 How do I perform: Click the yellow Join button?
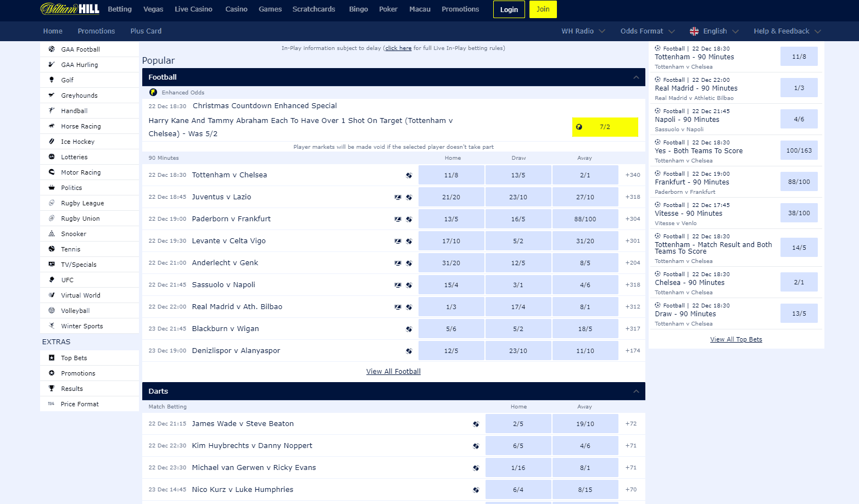[543, 9]
